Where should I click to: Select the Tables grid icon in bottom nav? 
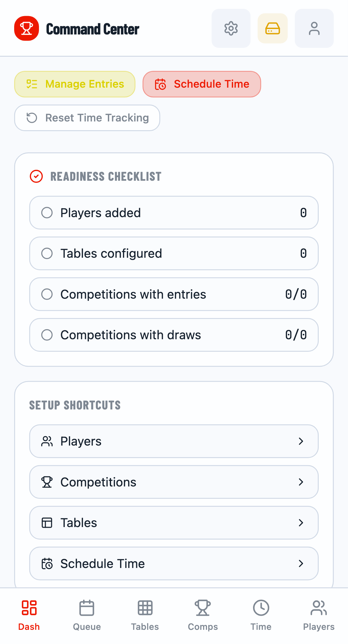tap(145, 608)
